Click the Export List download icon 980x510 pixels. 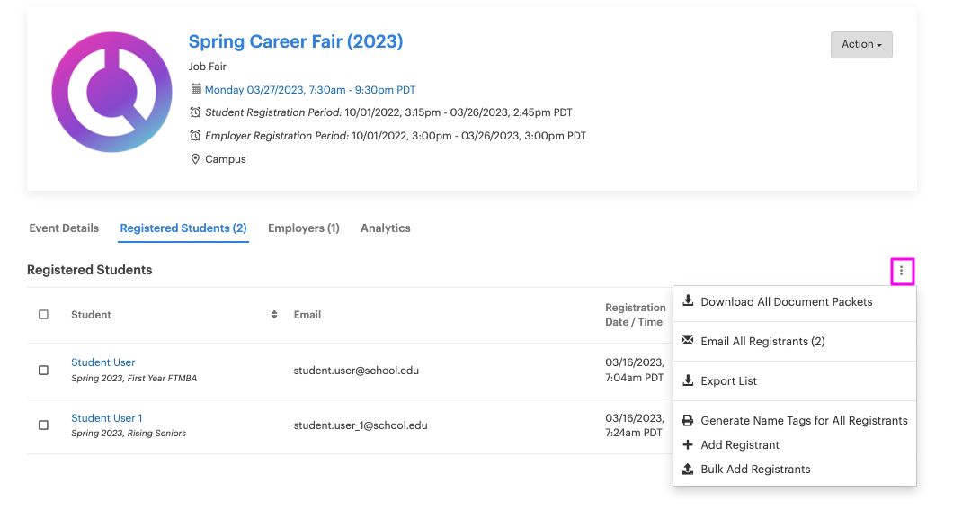tap(688, 380)
